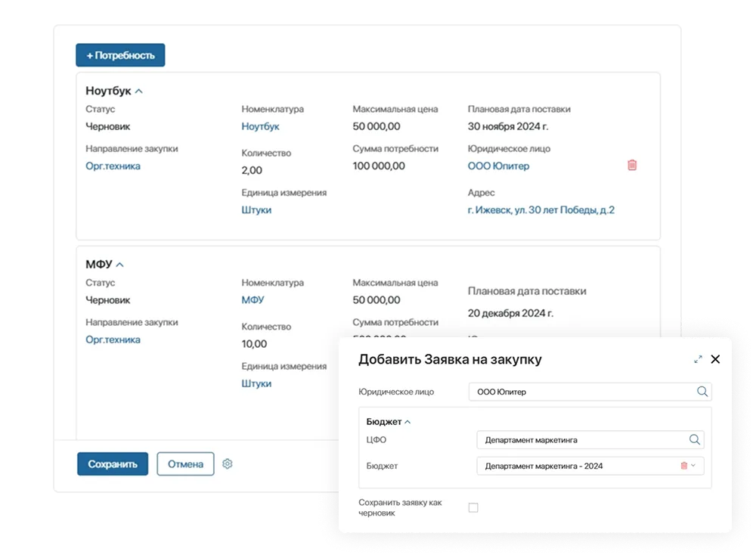Expand the modal to full screen
The width and height of the screenshot is (756, 558).
pos(698,359)
